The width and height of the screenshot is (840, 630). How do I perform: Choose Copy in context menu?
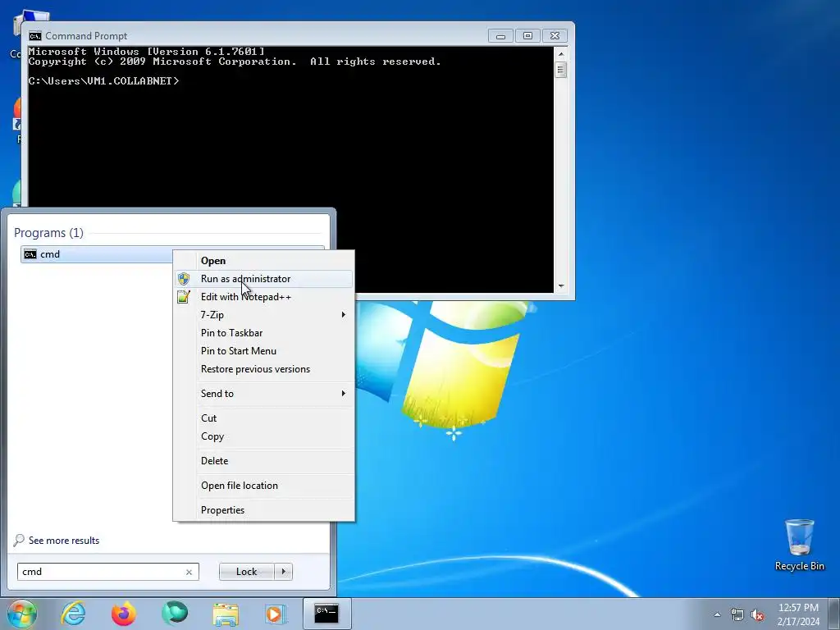point(263,436)
